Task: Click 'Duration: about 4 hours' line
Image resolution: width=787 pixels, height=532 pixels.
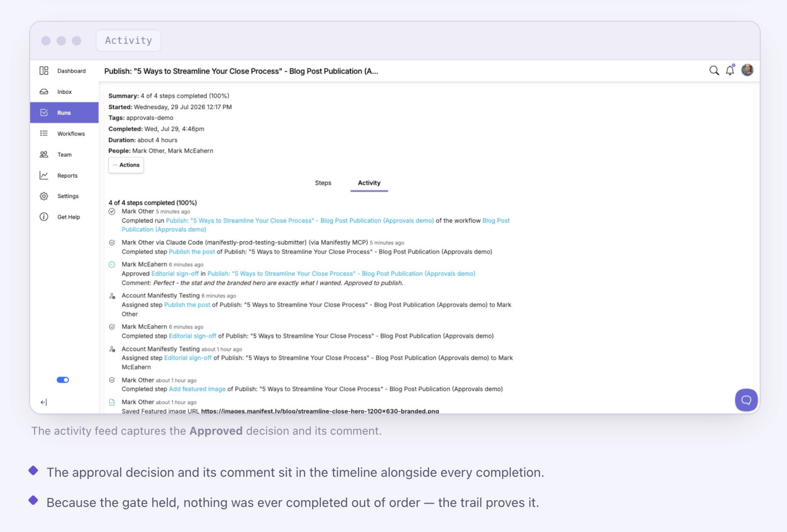Action: [142, 140]
